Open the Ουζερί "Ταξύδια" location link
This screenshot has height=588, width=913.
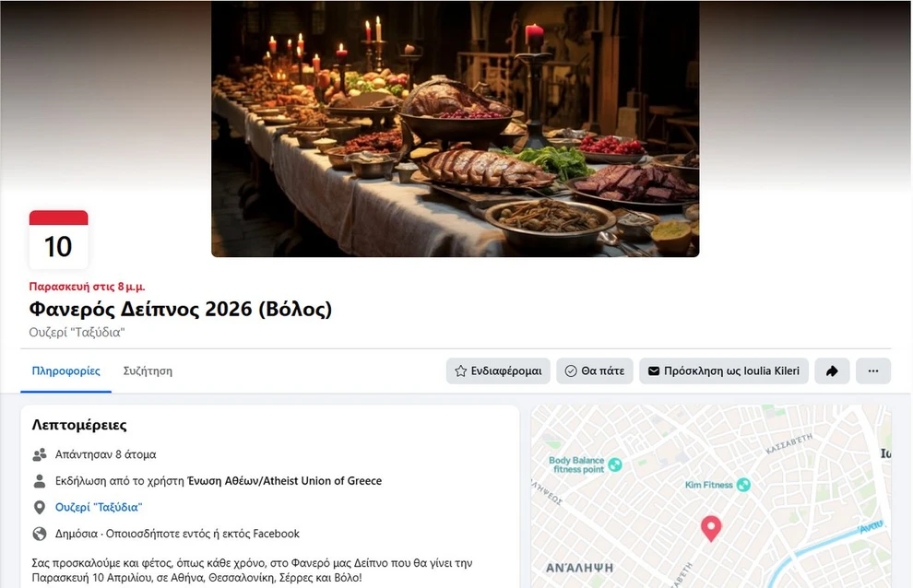click(99, 507)
